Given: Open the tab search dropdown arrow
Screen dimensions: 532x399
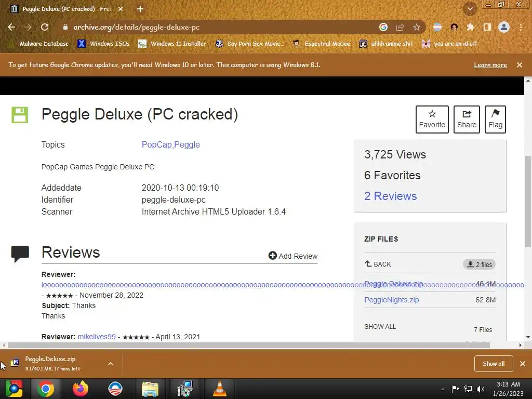Looking at the screenshot, I should [x=470, y=9].
